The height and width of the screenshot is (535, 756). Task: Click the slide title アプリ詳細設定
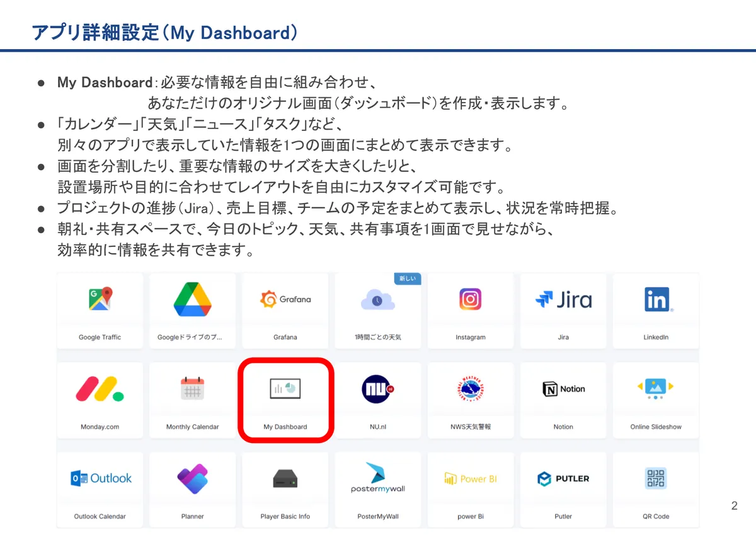(x=96, y=33)
